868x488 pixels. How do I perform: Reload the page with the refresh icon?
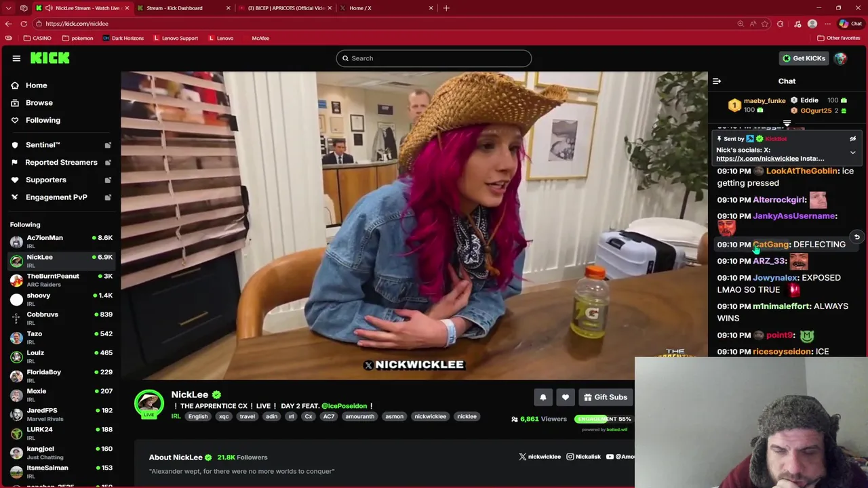click(x=24, y=24)
